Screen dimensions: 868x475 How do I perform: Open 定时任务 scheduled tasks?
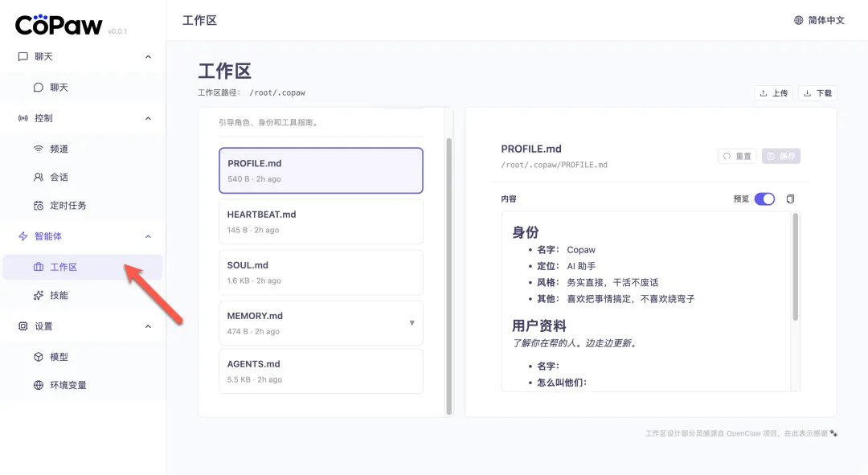tap(68, 205)
